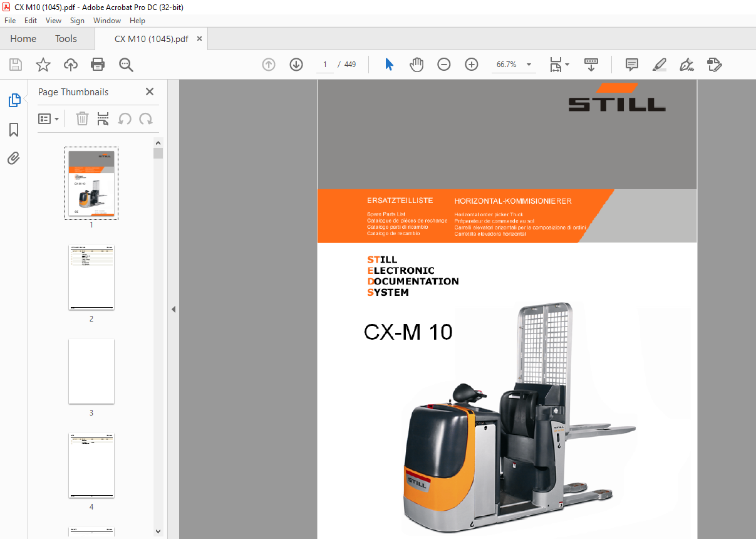The width and height of the screenshot is (756, 539).
Task: Select page 2 thumbnail
Action: click(x=91, y=278)
